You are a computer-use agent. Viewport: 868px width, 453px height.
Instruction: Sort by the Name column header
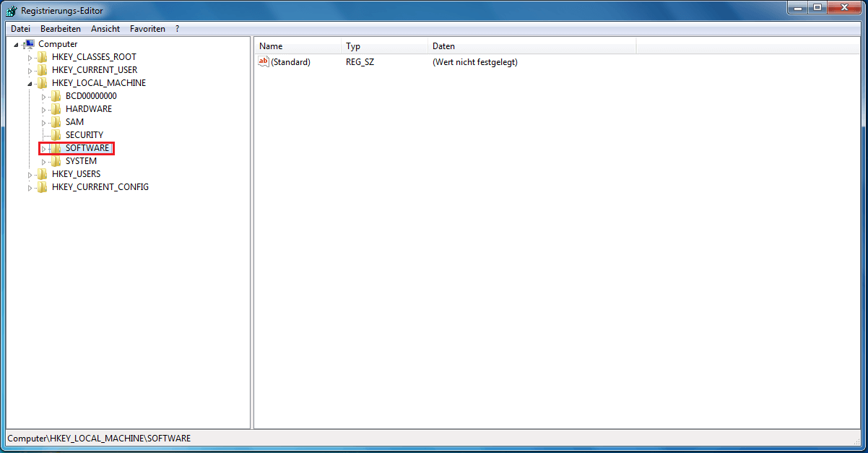298,46
